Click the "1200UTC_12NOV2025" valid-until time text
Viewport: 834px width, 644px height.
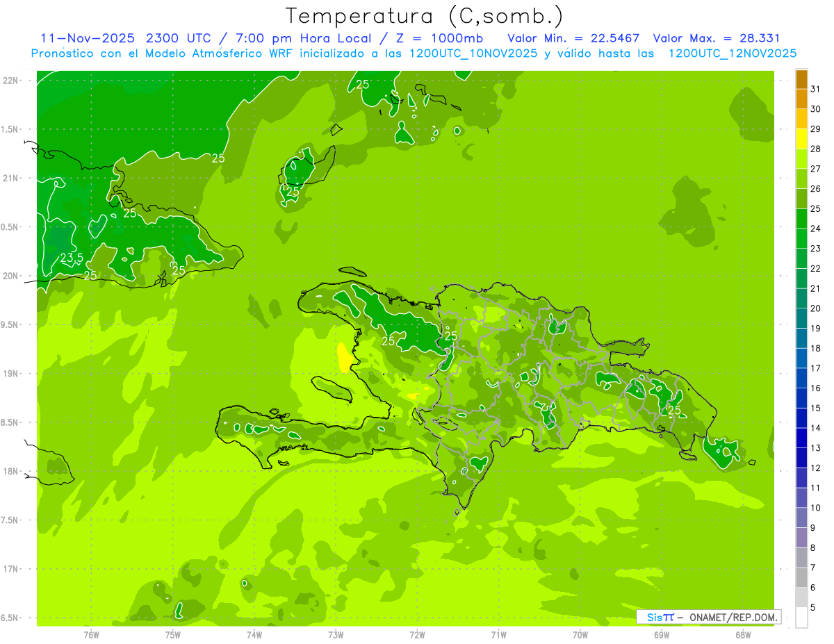pyautogui.click(x=733, y=53)
